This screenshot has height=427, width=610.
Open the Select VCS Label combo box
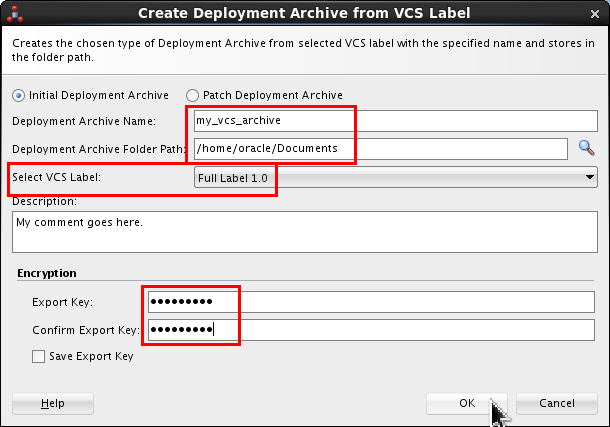pyautogui.click(x=390, y=178)
